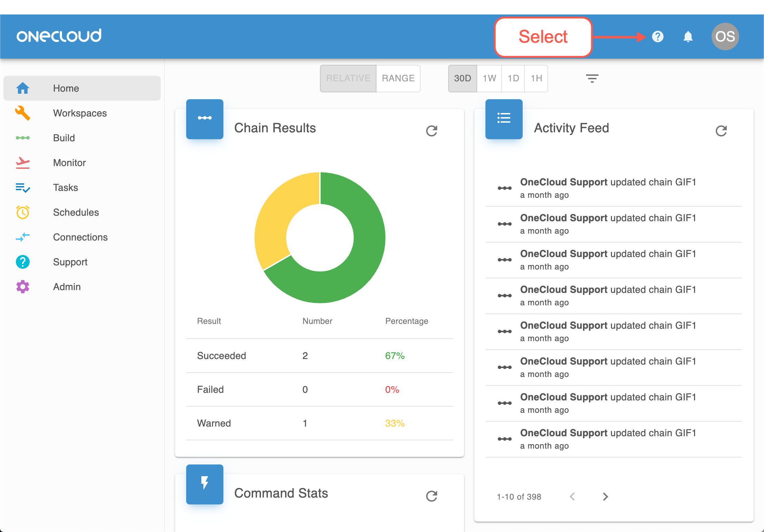Open the OS user avatar menu
Image resolution: width=764 pixels, height=532 pixels.
pos(725,37)
